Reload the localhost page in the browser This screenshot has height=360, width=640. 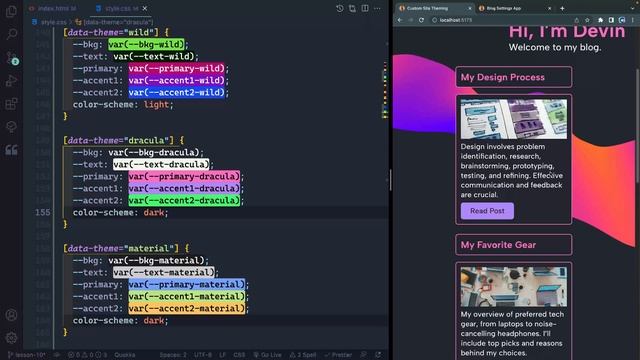tap(421, 20)
